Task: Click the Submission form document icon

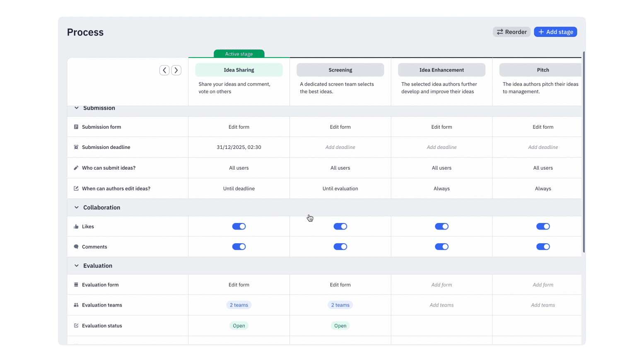Action: coord(76,127)
